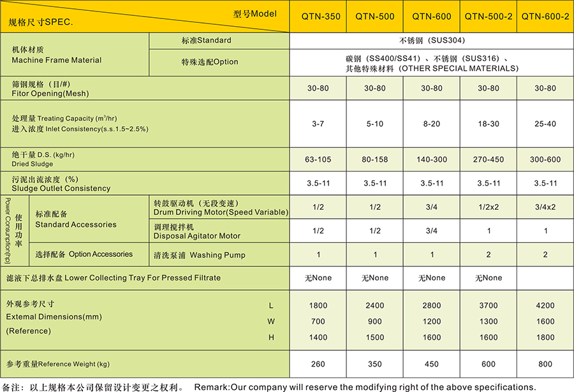
Task: Click the 63-105 dried sludge value
Action: click(318, 159)
